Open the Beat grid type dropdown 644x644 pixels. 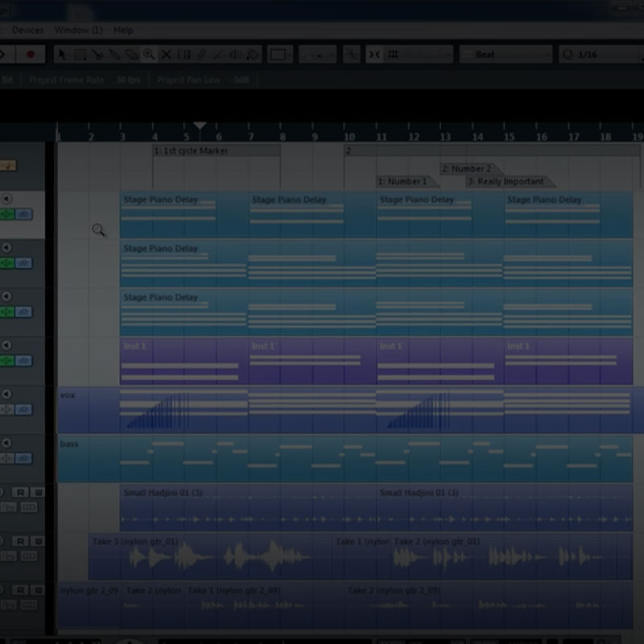[x=506, y=54]
